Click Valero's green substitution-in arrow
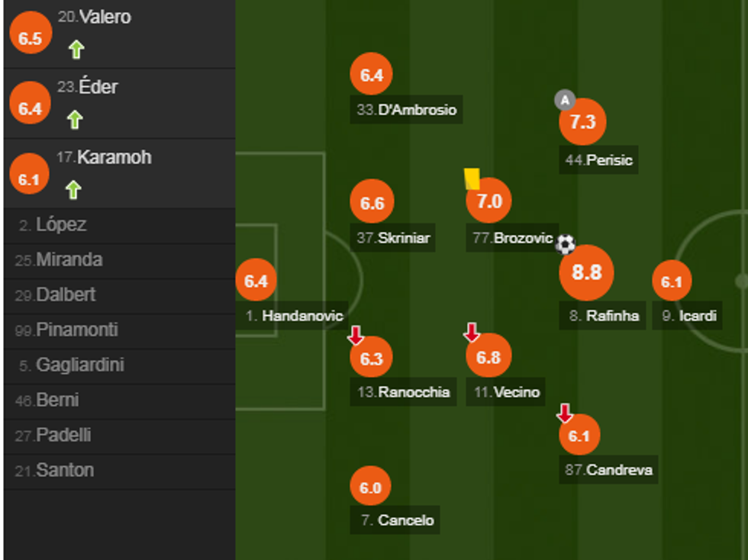 [x=76, y=50]
